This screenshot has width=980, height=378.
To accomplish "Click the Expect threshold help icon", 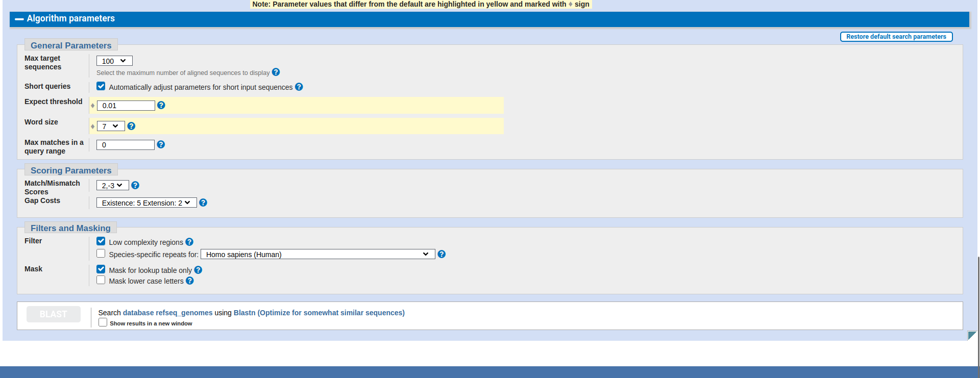I will coord(161,105).
